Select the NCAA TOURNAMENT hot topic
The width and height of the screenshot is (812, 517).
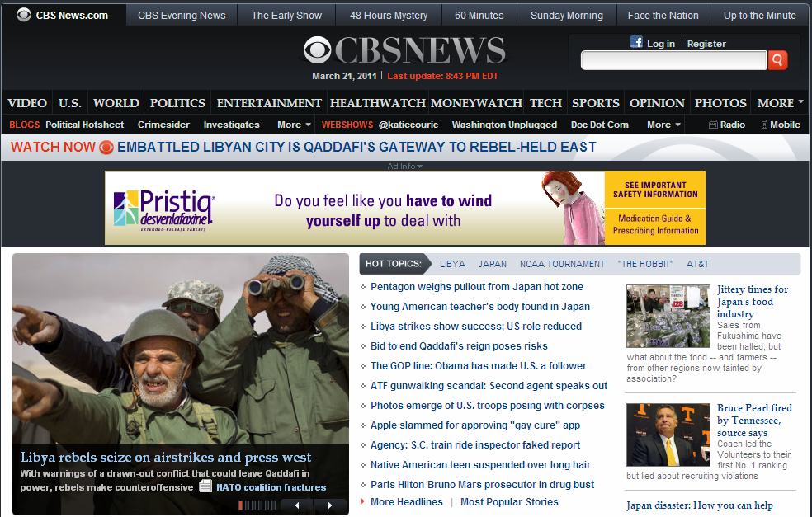563,264
